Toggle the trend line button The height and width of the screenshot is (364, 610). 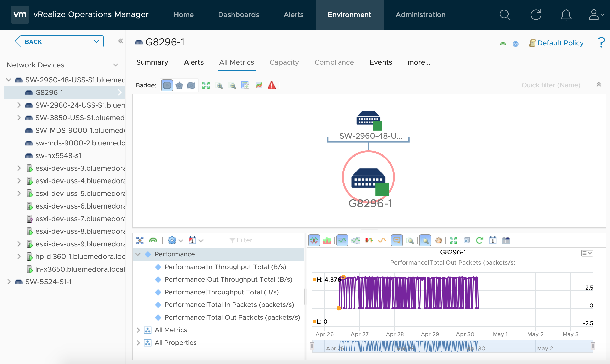point(382,240)
